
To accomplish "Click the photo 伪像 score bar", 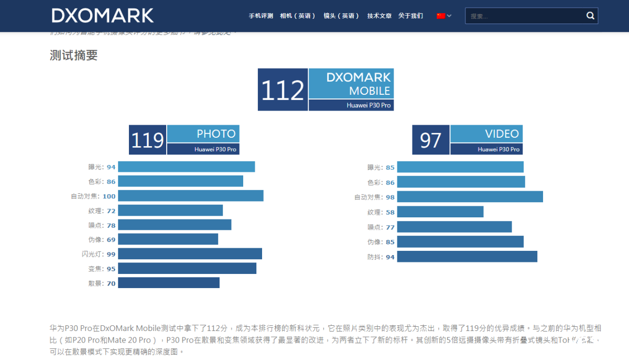I will coord(168,239).
